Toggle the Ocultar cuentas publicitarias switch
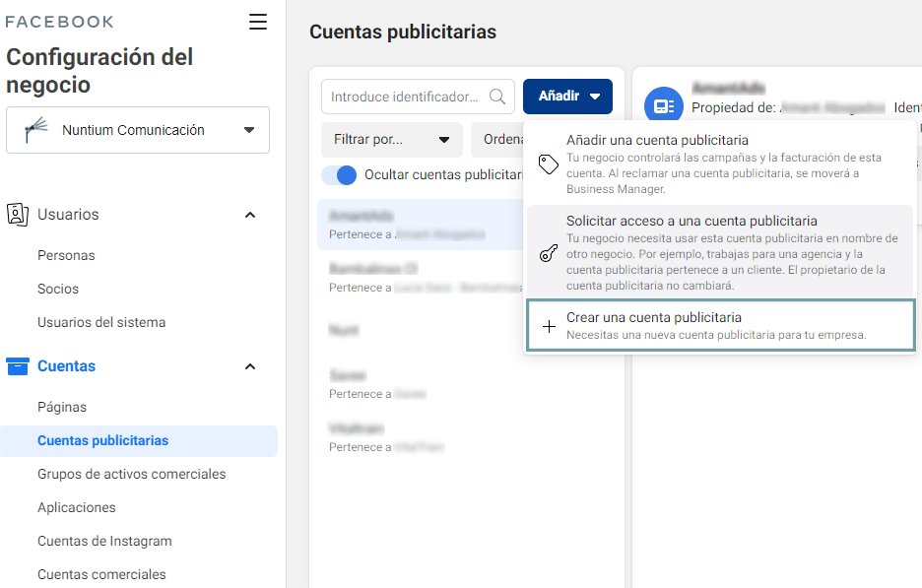The width and height of the screenshot is (922, 588). (x=339, y=175)
